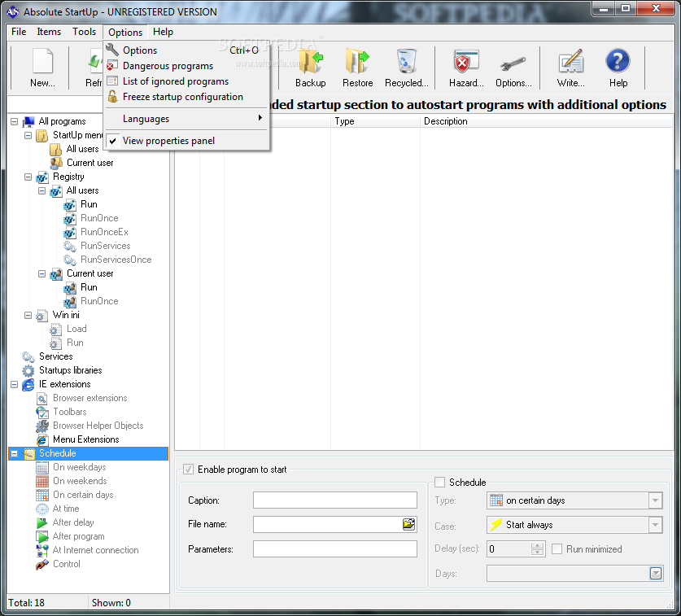
Task: Click the Type column header
Action: [375, 121]
